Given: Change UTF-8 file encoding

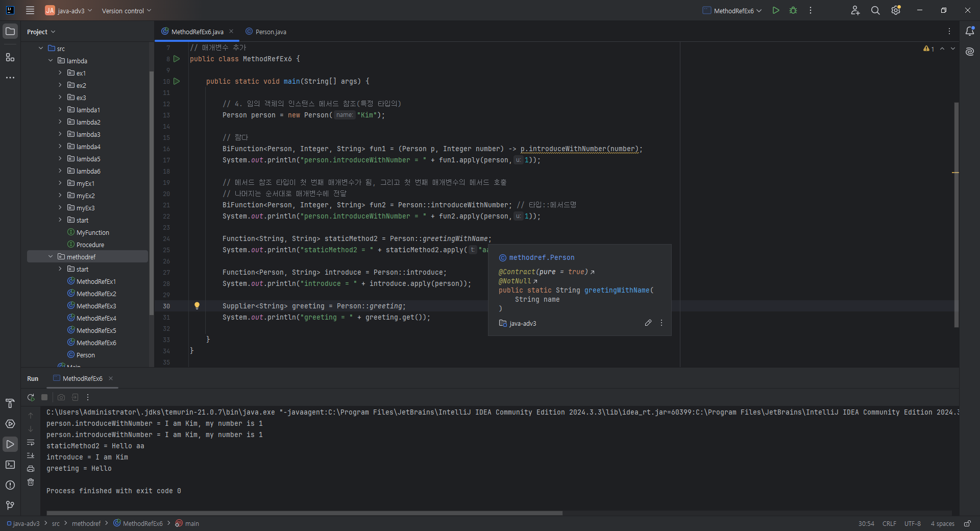Looking at the screenshot, I should 913,523.
